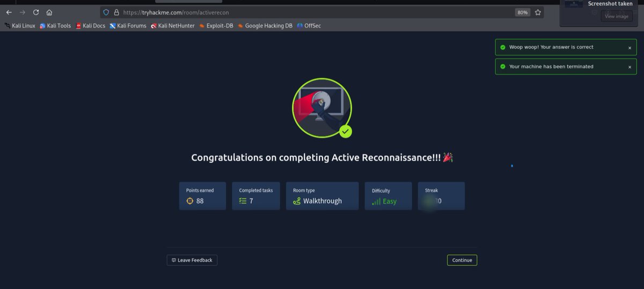The image size is (644, 289).
Task: Reload the page with refresh icon
Action: [36, 12]
